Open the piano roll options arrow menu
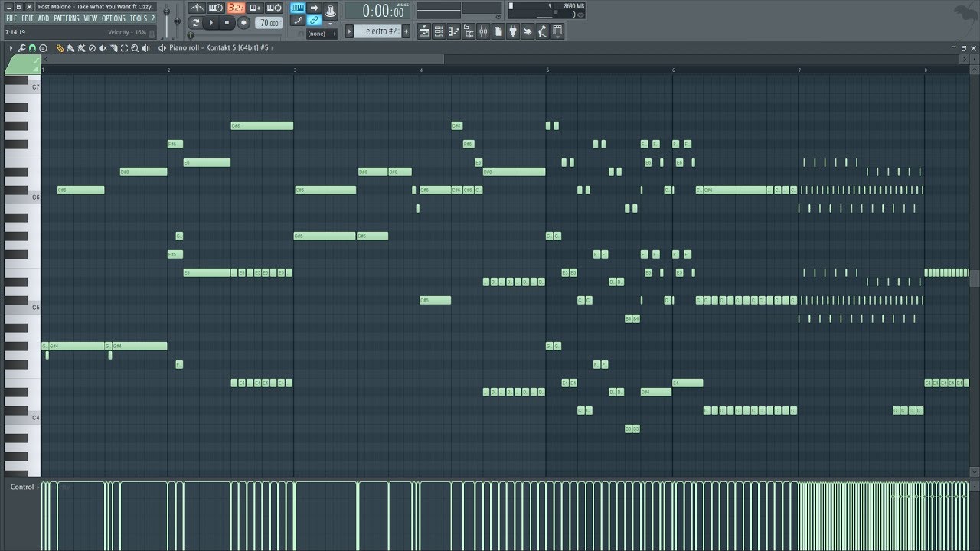 (x=11, y=48)
